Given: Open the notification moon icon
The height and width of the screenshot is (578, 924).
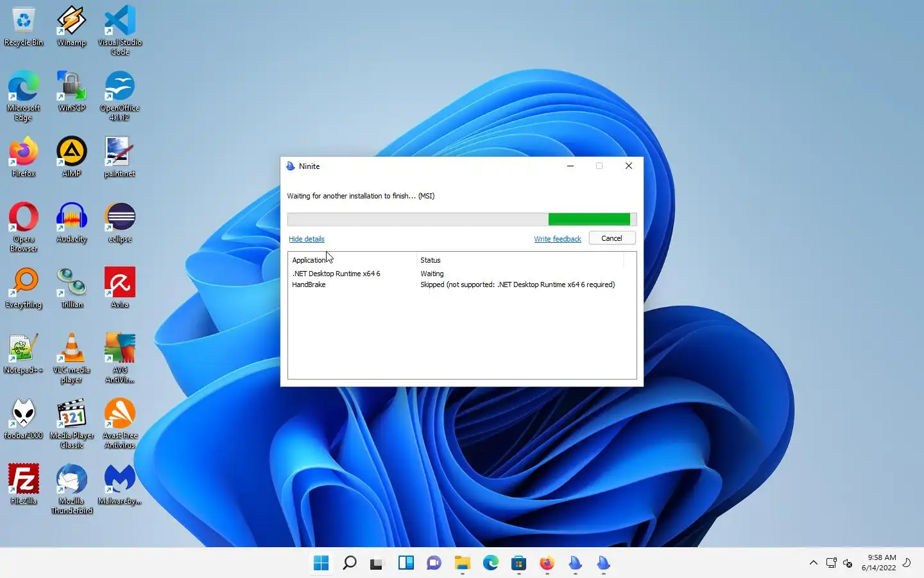Looking at the screenshot, I should 907,563.
